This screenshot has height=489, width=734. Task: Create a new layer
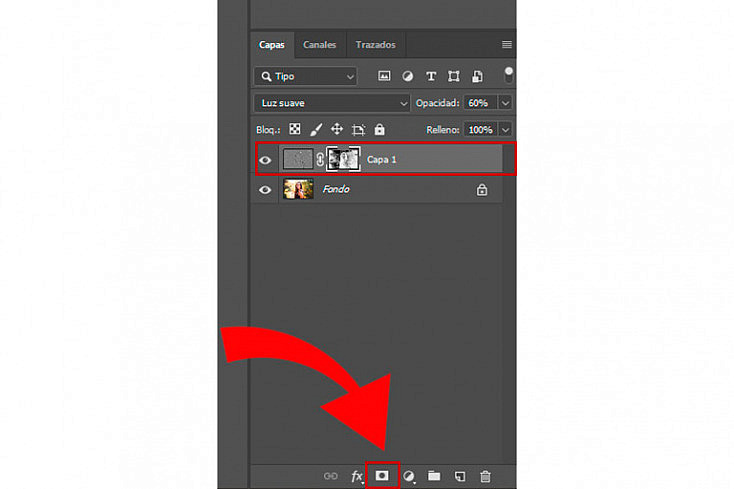[x=460, y=476]
